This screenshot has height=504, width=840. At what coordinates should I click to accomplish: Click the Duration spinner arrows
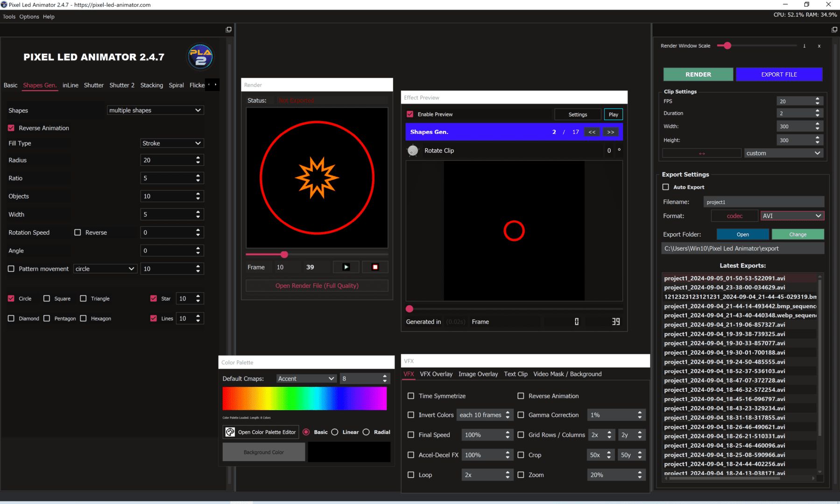click(x=817, y=113)
